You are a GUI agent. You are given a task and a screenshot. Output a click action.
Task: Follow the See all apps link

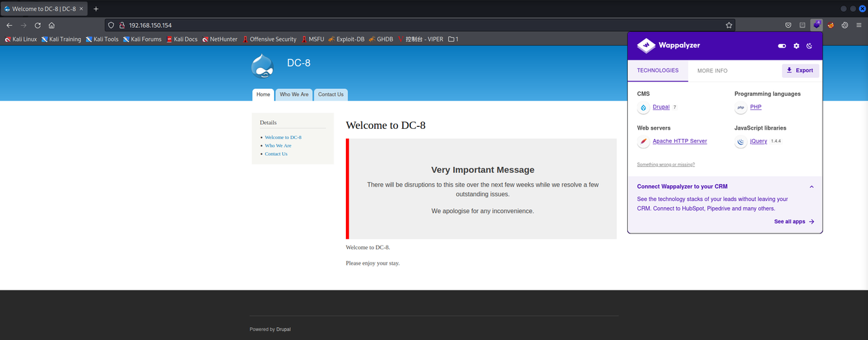click(794, 222)
